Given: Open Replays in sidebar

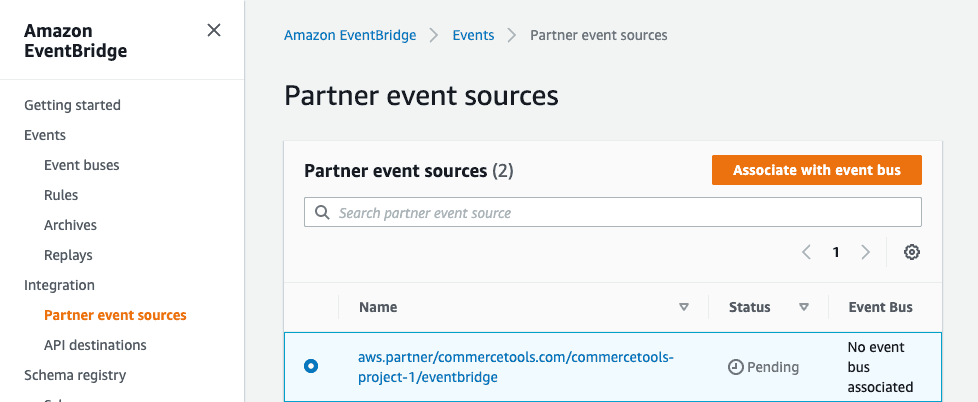Looking at the screenshot, I should (68, 255).
